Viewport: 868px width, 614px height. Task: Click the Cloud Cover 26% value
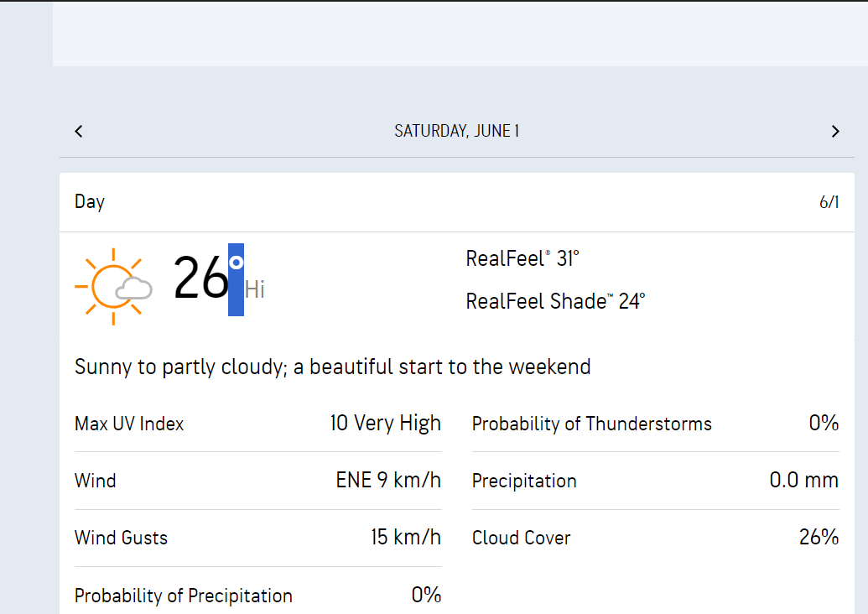click(x=819, y=538)
